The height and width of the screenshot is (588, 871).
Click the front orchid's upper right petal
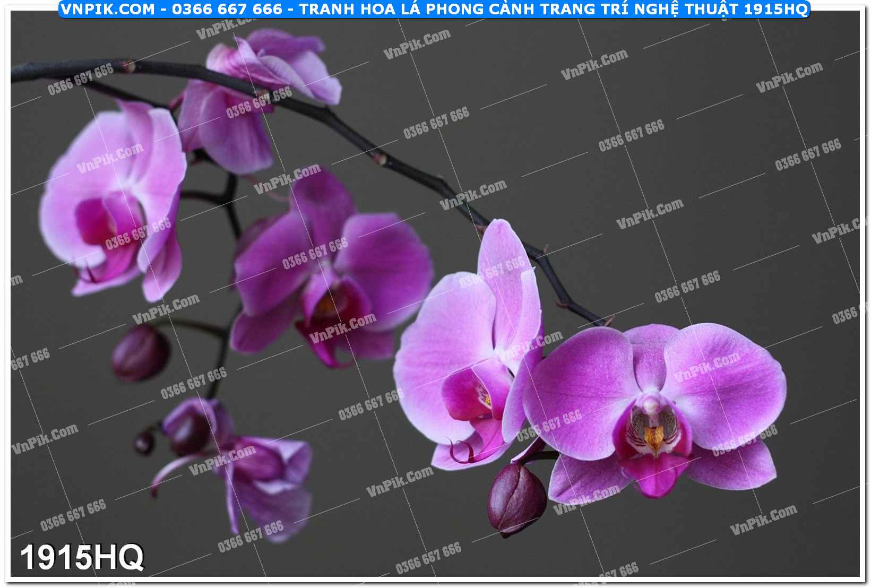pyautogui.click(x=727, y=371)
